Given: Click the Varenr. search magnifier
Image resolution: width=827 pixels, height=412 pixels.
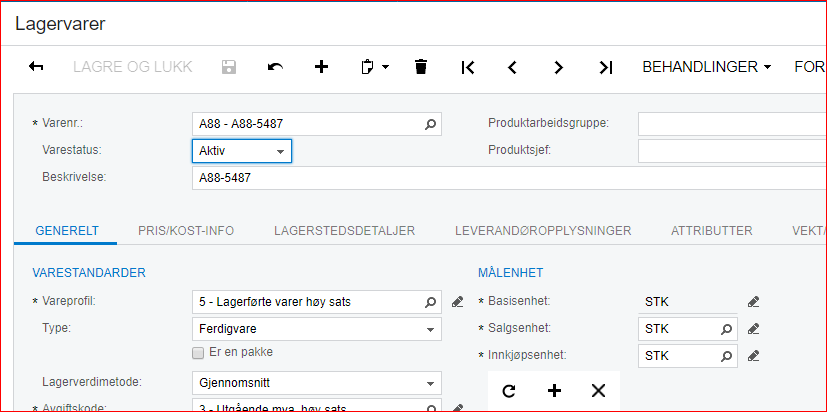Looking at the screenshot, I should 431,124.
